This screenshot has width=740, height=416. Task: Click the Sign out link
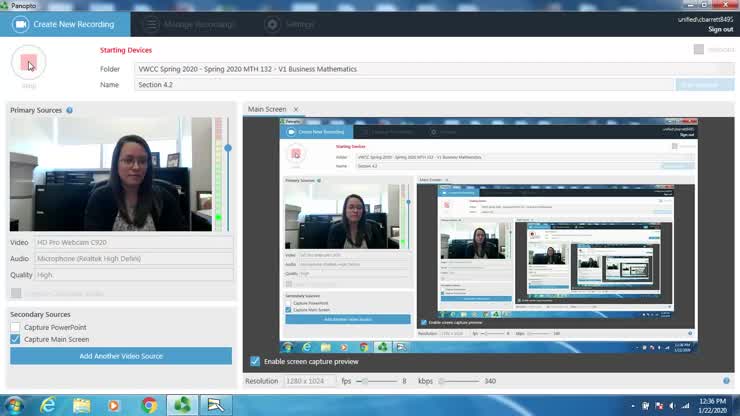720,29
